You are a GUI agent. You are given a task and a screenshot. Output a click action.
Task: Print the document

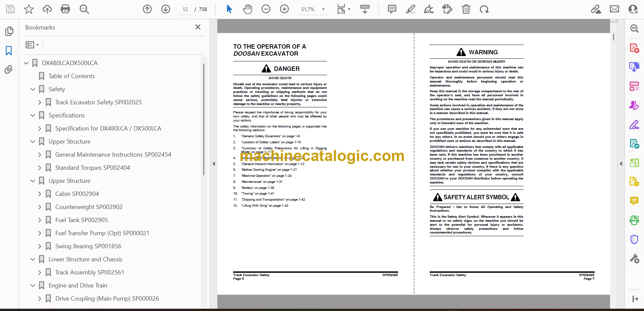coord(65,9)
